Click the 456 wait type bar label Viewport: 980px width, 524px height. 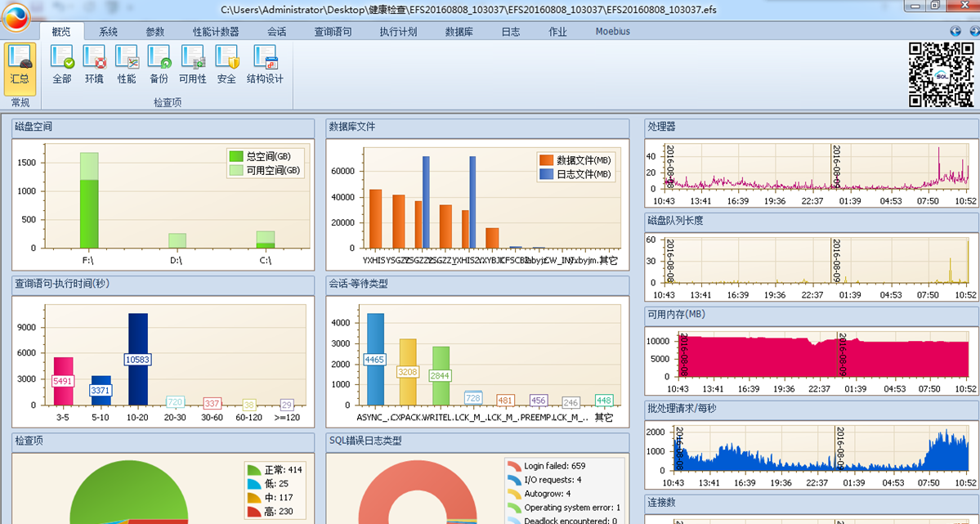[x=538, y=401]
